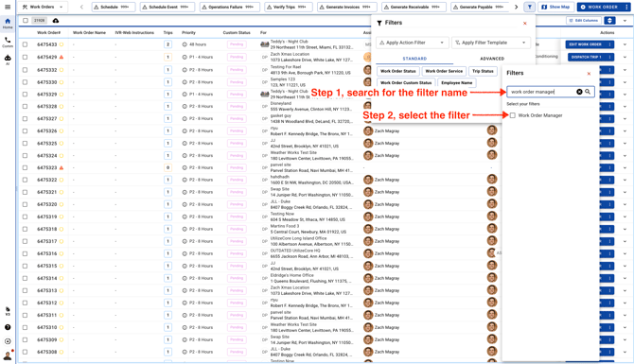Check the Work Order Manager filter checkbox
This screenshot has height=364, width=634.
[x=513, y=115]
